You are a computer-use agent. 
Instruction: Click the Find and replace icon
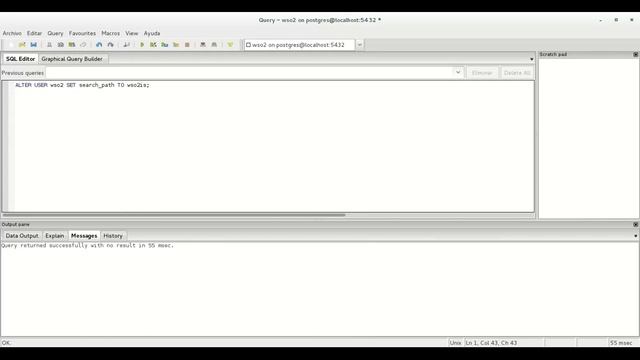tap(127, 45)
